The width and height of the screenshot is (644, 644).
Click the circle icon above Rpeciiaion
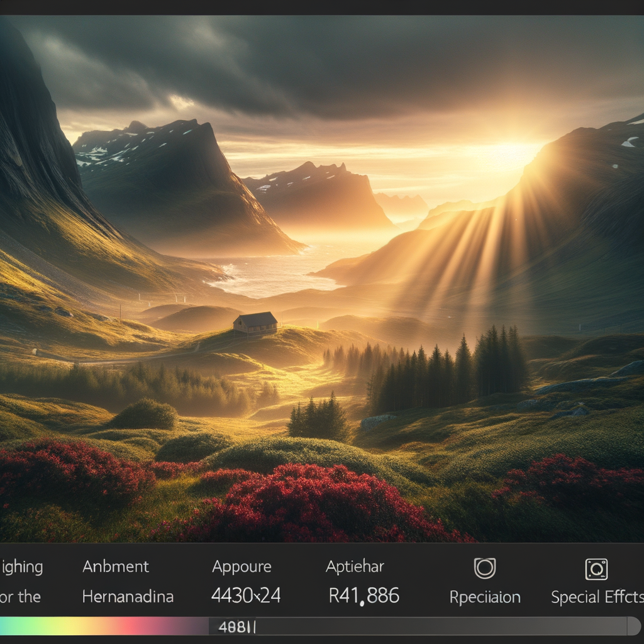click(x=485, y=569)
